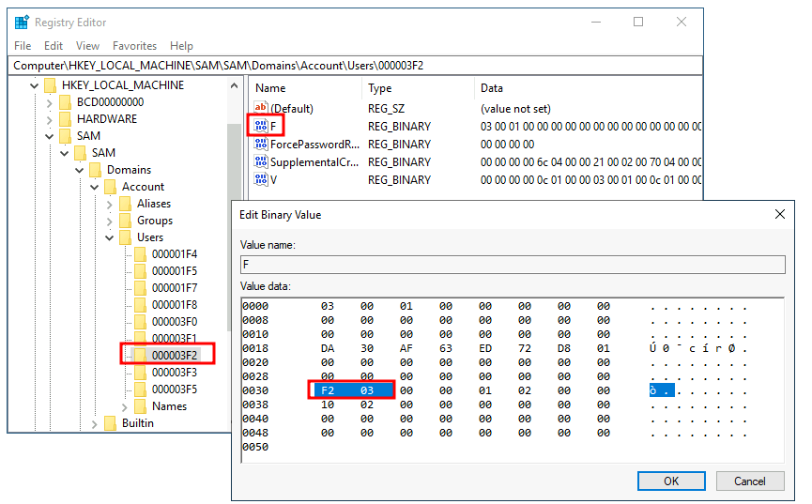
Task: Click the 000003F3 folder icon
Action: [140, 373]
